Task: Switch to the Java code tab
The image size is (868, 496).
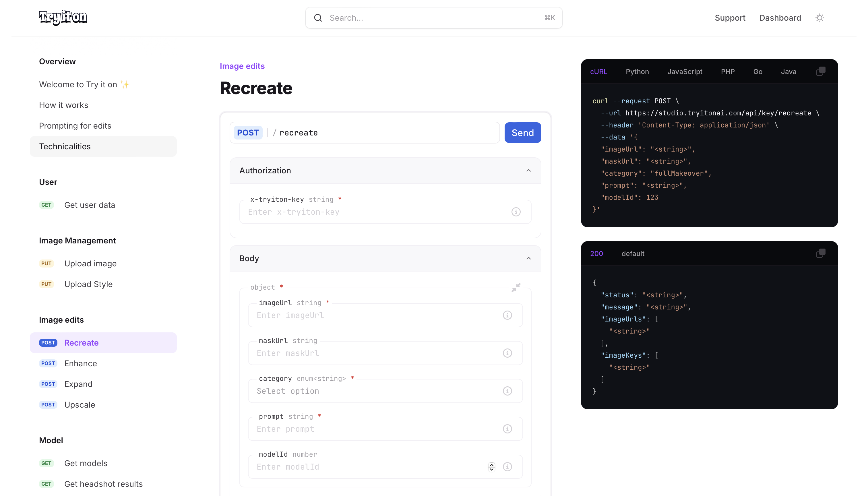Action: tap(788, 71)
